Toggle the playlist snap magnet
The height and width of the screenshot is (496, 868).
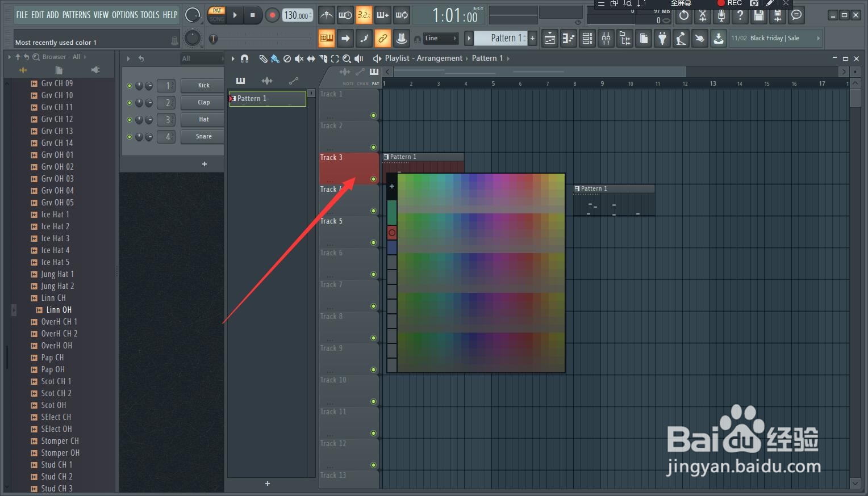[x=244, y=58]
